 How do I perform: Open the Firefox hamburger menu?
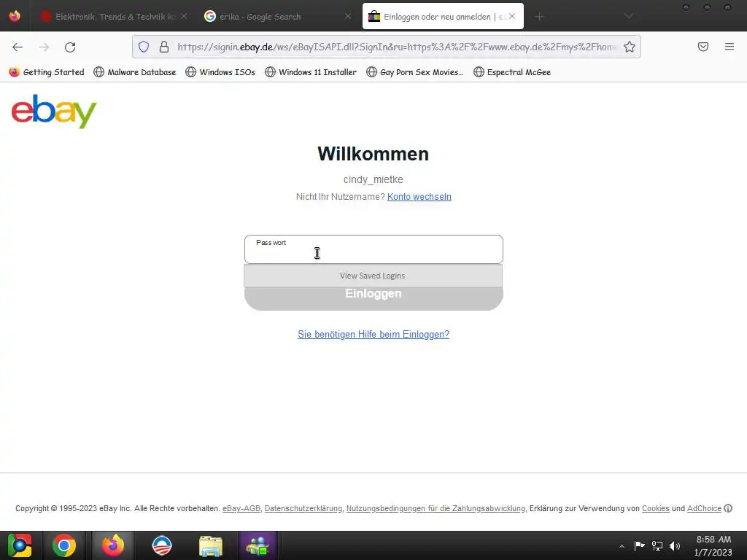point(729,47)
